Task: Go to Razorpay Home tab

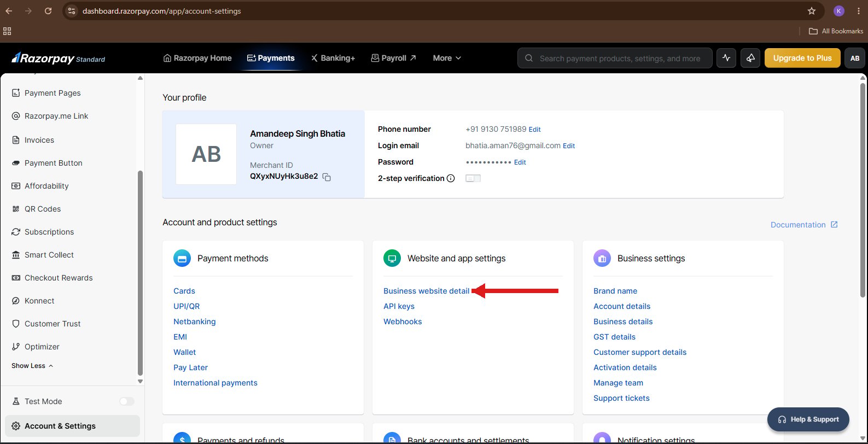Action: coord(197,58)
